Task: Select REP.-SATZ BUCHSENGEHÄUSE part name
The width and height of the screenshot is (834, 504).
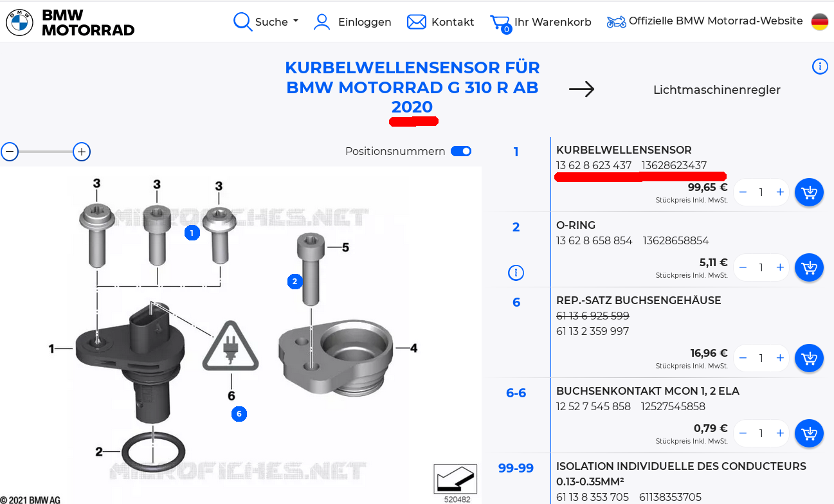Action: [x=639, y=300]
